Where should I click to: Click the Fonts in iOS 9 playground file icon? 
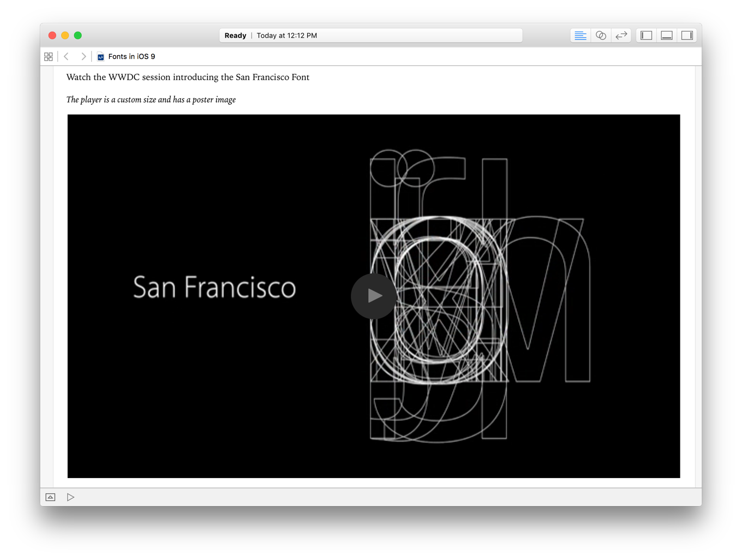coord(100,56)
